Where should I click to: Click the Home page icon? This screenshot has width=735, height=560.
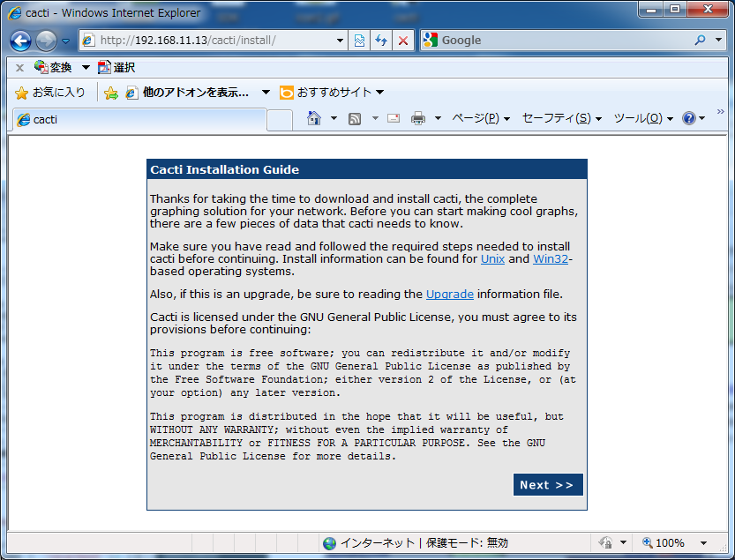(313, 118)
